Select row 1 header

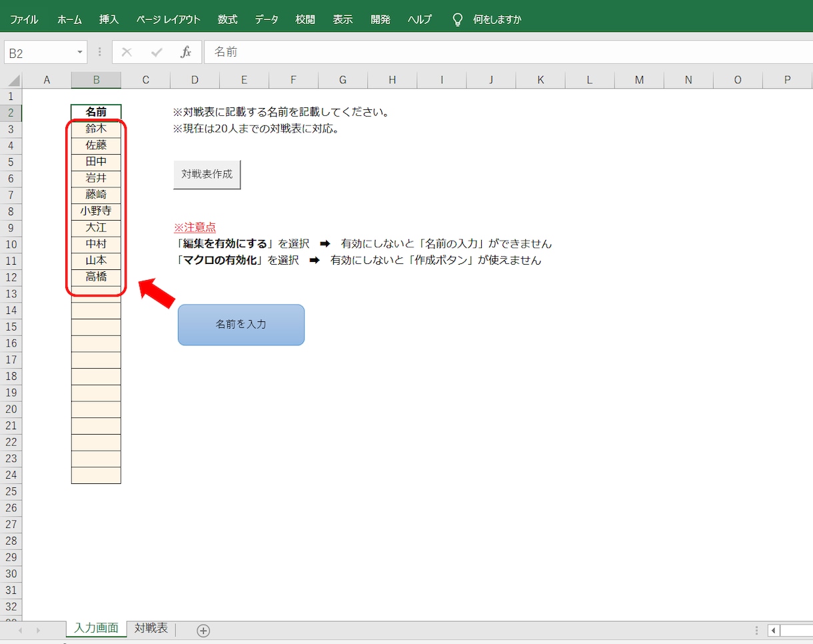[x=11, y=96]
